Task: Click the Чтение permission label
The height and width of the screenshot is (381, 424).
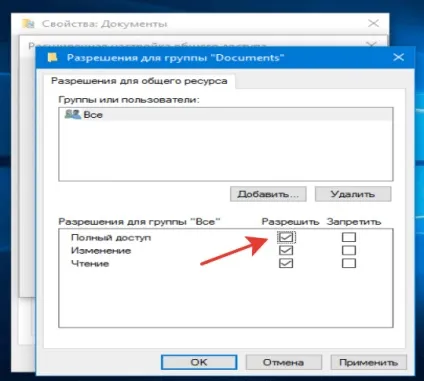Action: 90,264
